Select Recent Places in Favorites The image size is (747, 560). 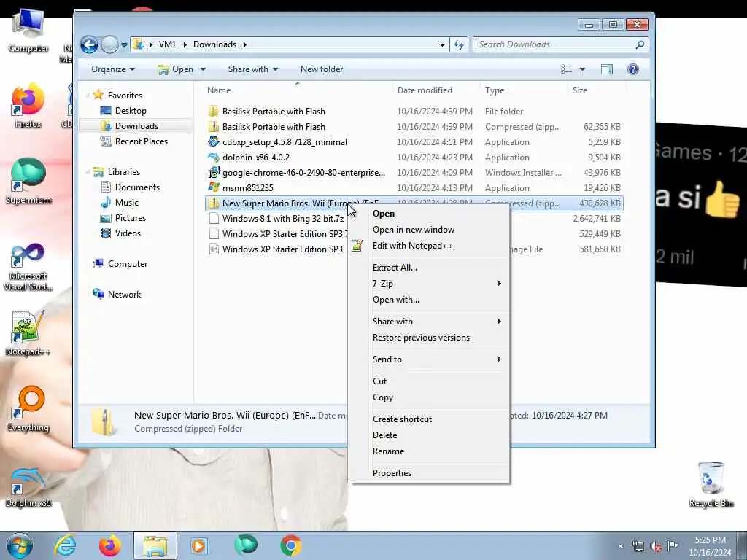(x=141, y=141)
